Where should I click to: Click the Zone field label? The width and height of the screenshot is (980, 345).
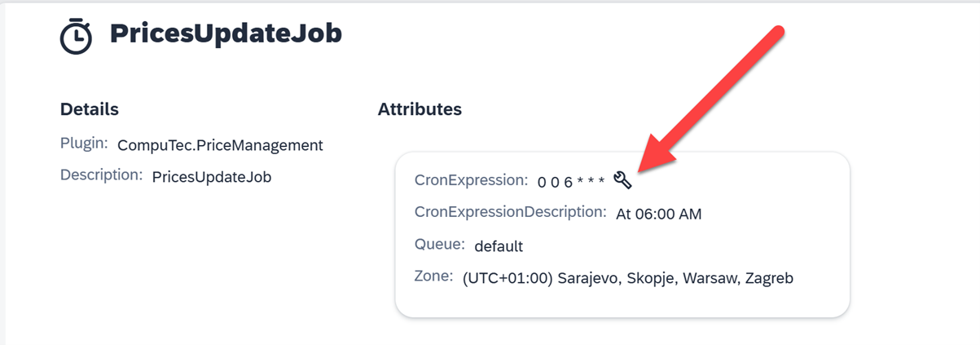(x=433, y=276)
